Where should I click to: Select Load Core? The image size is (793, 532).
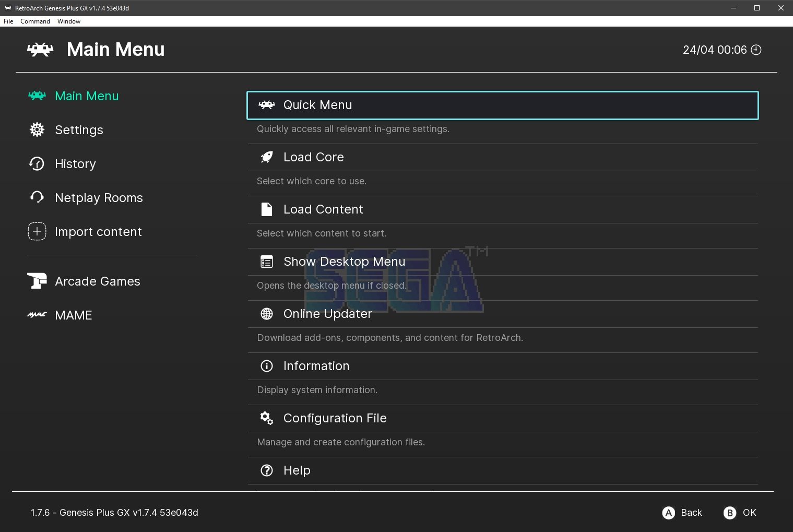(502, 157)
